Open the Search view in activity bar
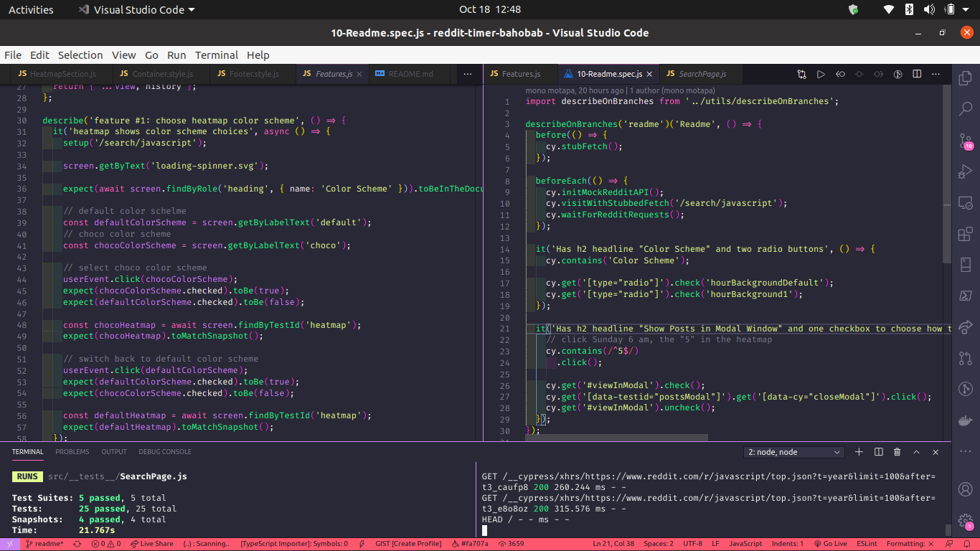980x551 pixels. tap(965, 109)
